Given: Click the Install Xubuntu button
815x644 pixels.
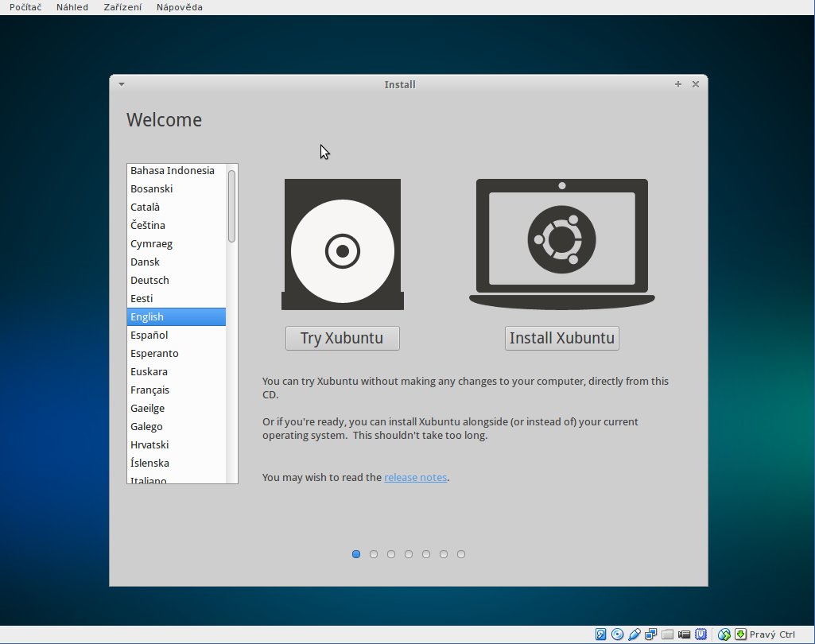Looking at the screenshot, I should 562,339.
